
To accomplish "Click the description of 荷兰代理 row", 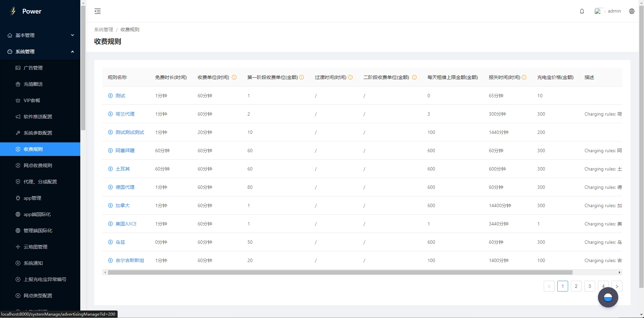I will 603,114.
